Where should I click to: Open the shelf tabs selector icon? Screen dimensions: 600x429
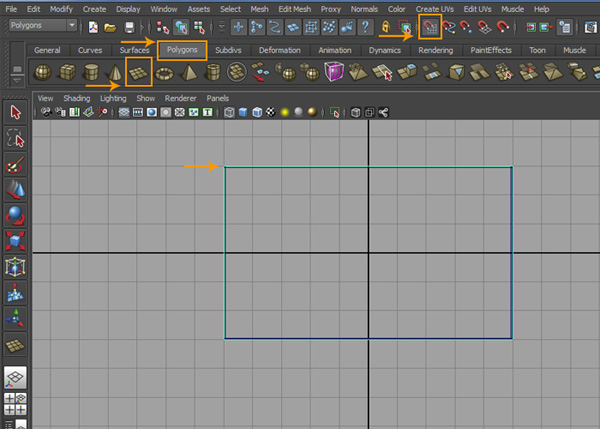tap(17, 69)
